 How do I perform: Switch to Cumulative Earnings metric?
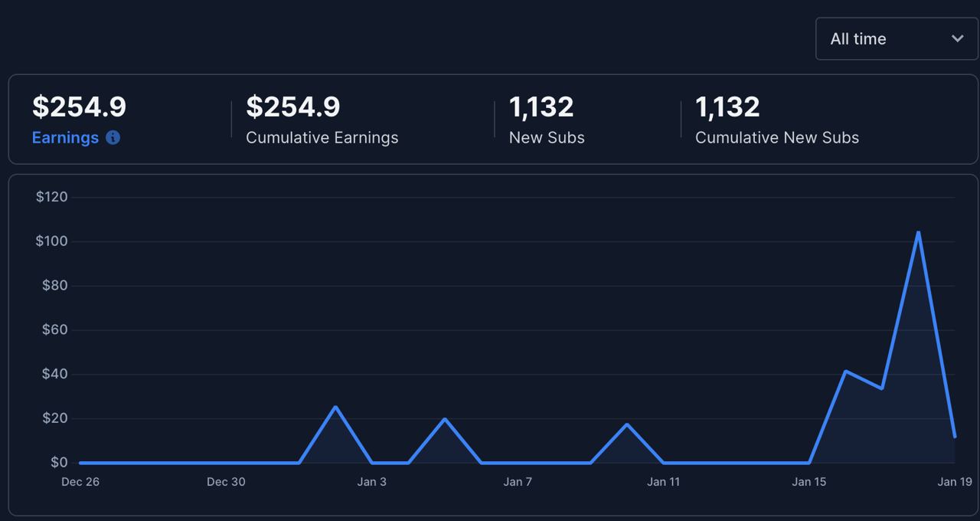point(322,138)
